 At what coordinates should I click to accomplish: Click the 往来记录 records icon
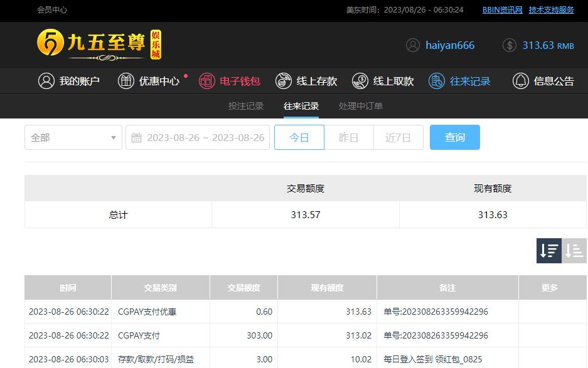click(437, 81)
